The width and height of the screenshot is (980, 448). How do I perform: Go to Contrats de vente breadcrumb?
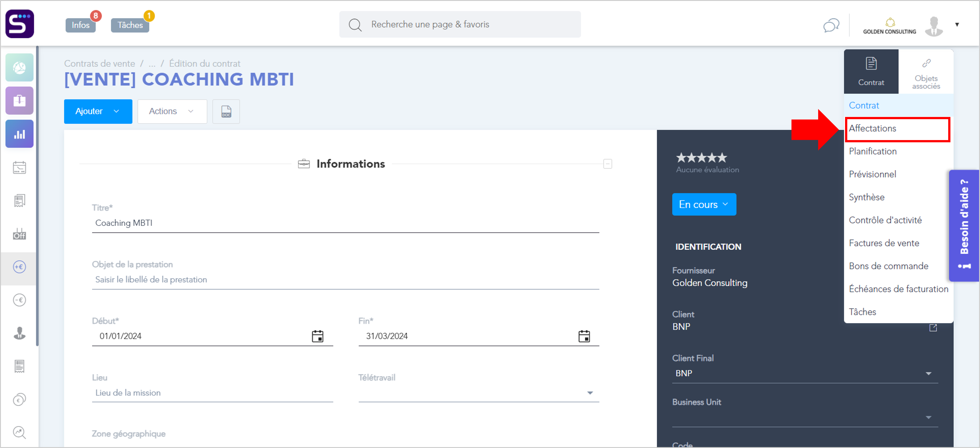tap(99, 64)
